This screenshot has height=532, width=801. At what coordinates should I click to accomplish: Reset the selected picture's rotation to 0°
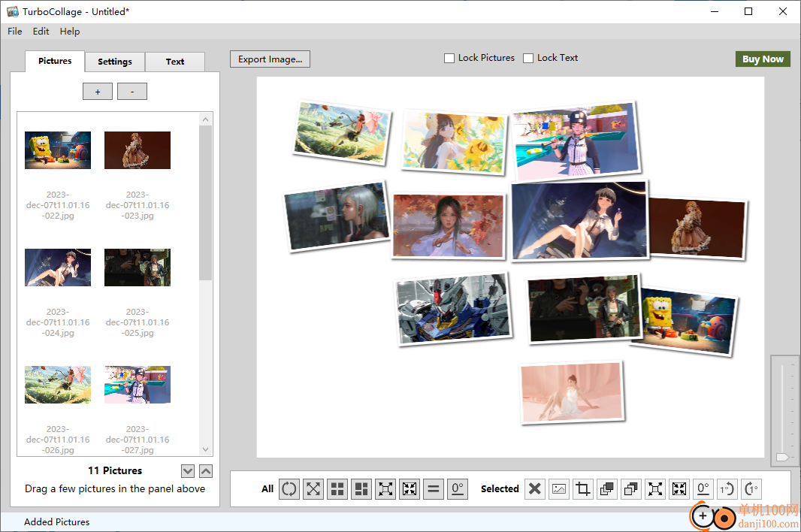point(703,489)
